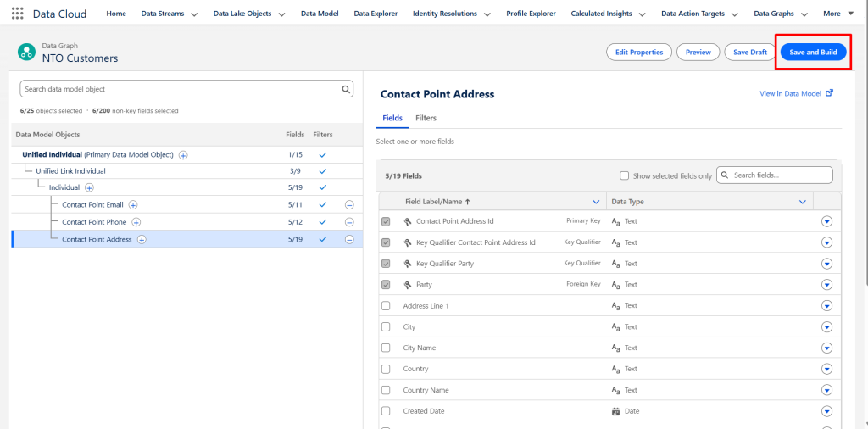This screenshot has height=429, width=868.
Task: Check the Address Line 1 field
Action: (386, 305)
